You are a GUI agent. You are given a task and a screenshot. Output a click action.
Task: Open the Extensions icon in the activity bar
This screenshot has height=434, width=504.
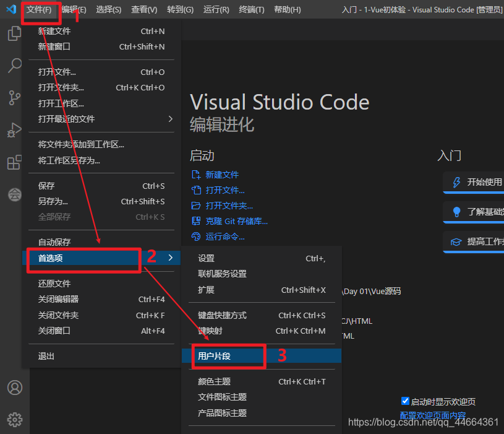tap(14, 162)
